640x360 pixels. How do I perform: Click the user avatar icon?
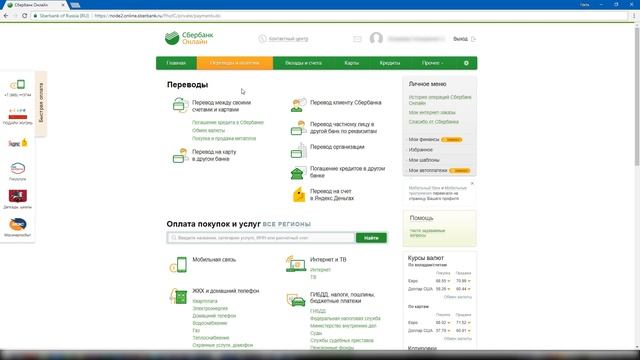coord(376,38)
